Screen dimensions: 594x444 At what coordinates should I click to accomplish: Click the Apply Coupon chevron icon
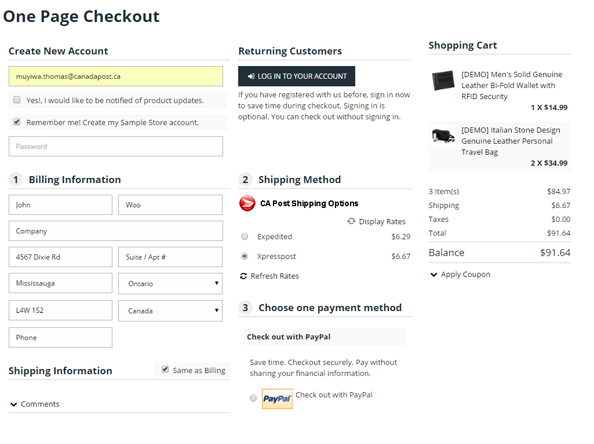coord(434,275)
